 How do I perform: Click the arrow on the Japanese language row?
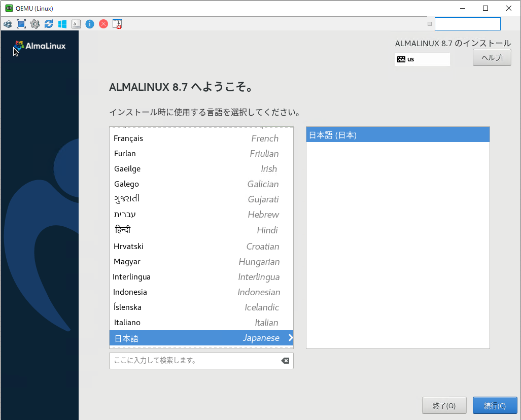[291, 338]
